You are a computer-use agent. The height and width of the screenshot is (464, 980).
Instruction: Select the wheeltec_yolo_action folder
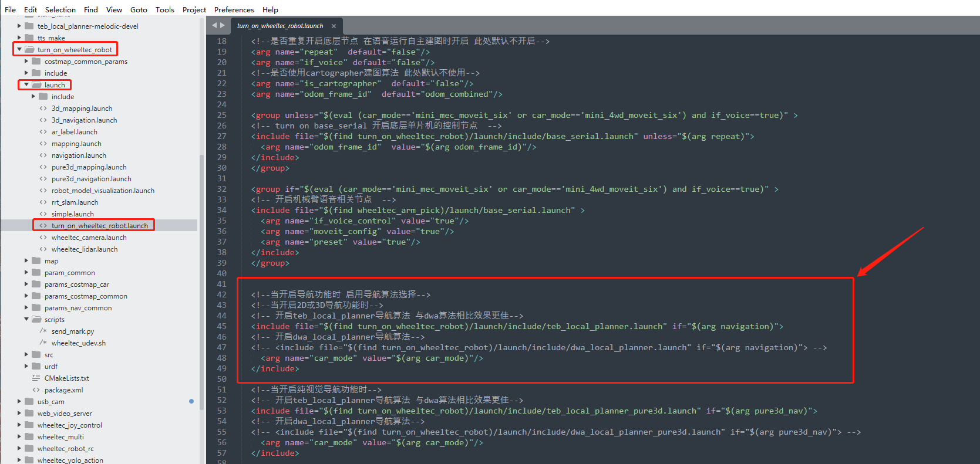[x=70, y=460]
